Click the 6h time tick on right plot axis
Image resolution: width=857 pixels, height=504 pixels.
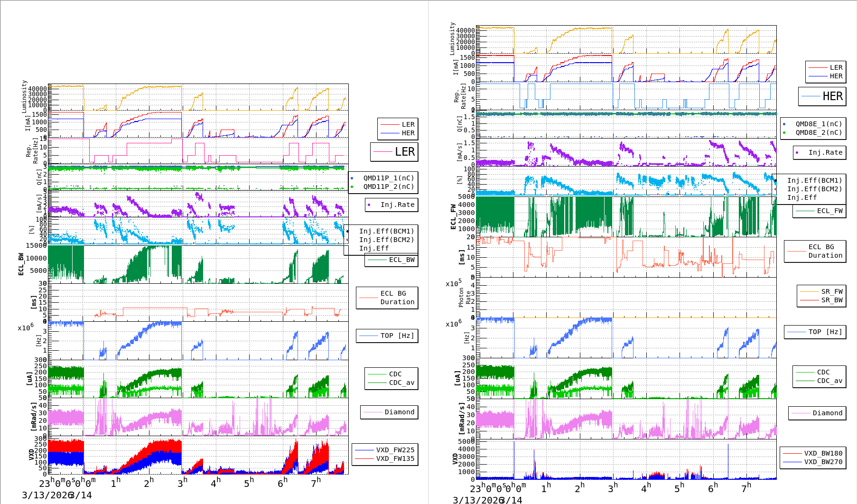(x=712, y=488)
